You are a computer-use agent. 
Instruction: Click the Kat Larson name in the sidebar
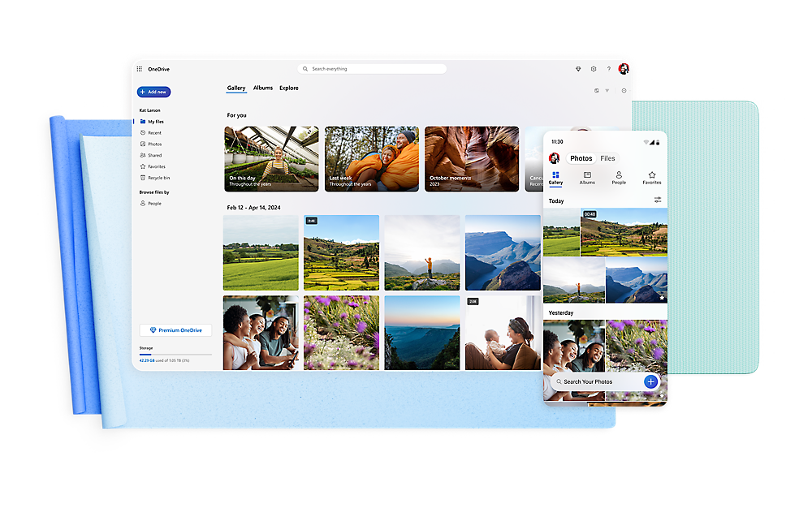pos(149,110)
